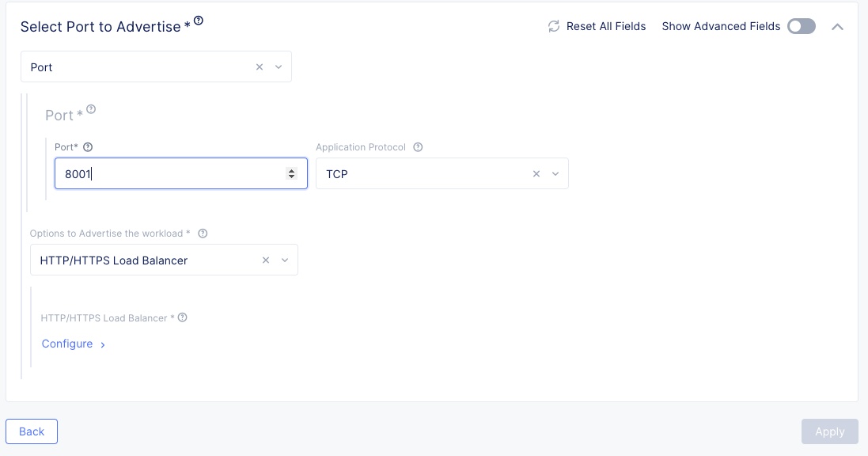Image resolution: width=868 pixels, height=456 pixels.
Task: Open the Port type dropdown
Action: point(279,67)
